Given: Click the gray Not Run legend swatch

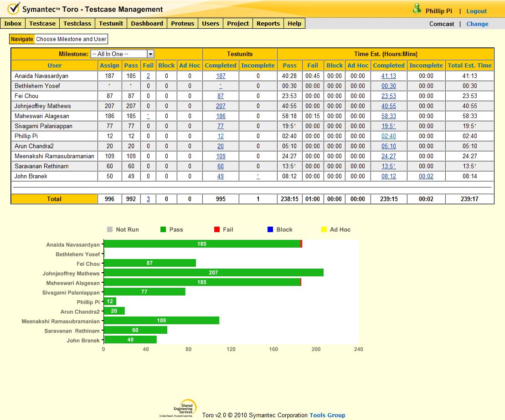Looking at the screenshot, I should [x=110, y=229].
